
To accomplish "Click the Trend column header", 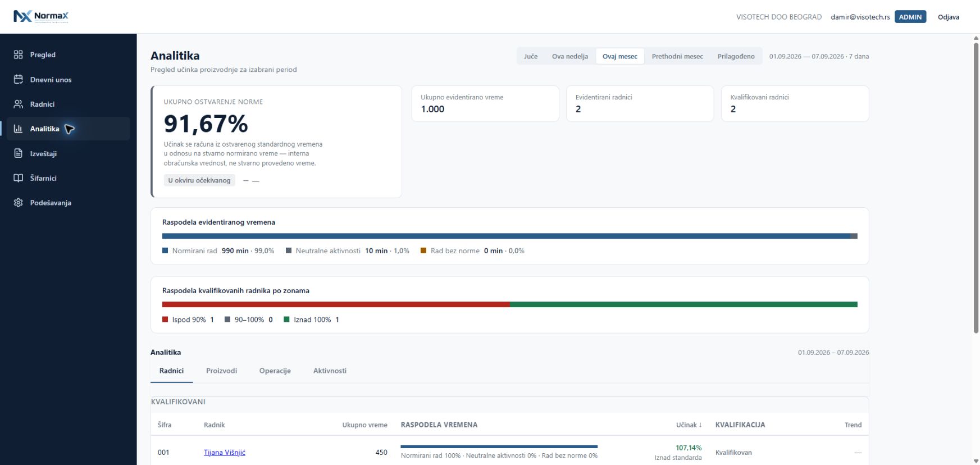I will click(853, 425).
